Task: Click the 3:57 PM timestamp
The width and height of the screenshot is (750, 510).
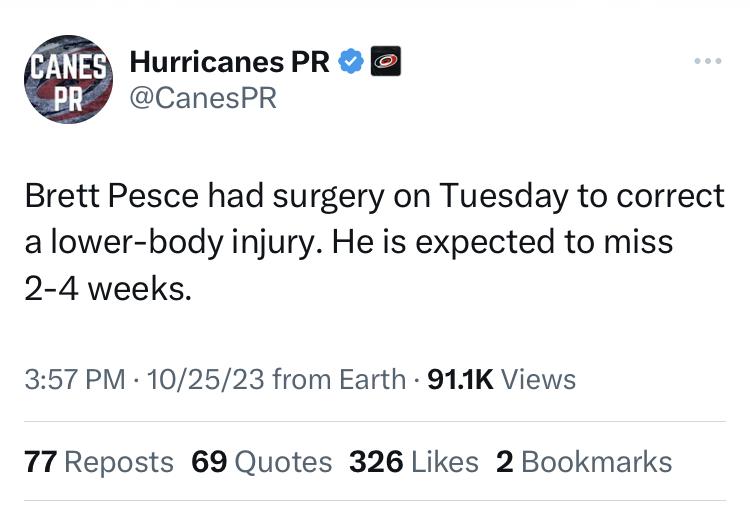Action: click(75, 380)
